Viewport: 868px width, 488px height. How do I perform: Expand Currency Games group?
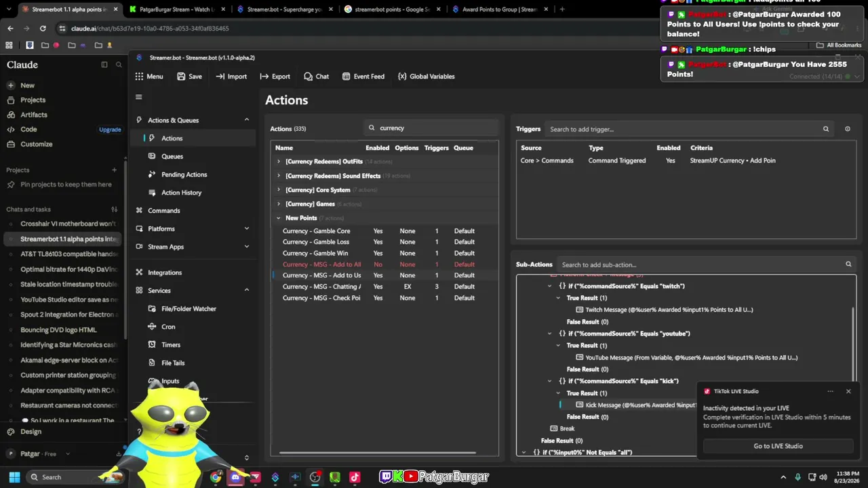point(278,204)
